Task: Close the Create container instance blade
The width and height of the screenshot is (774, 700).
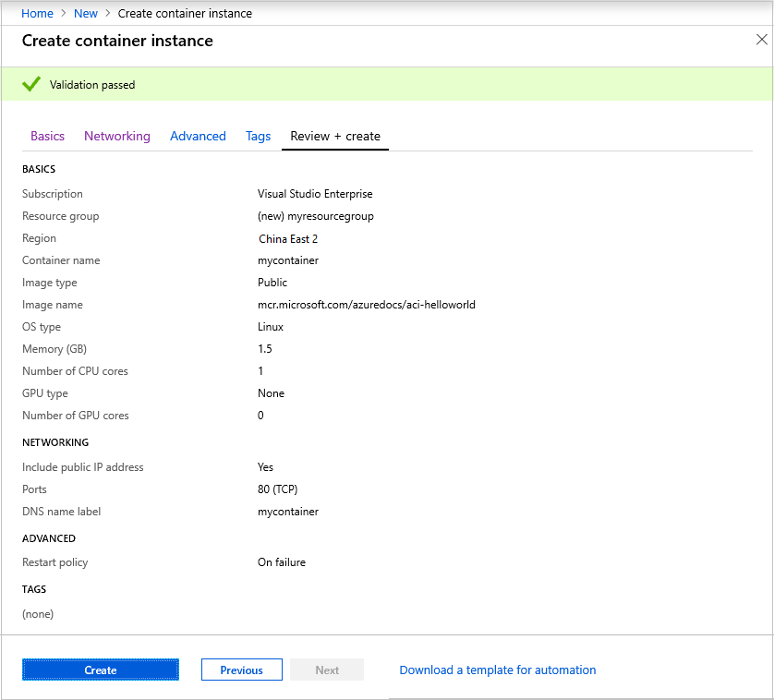Action: pyautogui.click(x=762, y=40)
